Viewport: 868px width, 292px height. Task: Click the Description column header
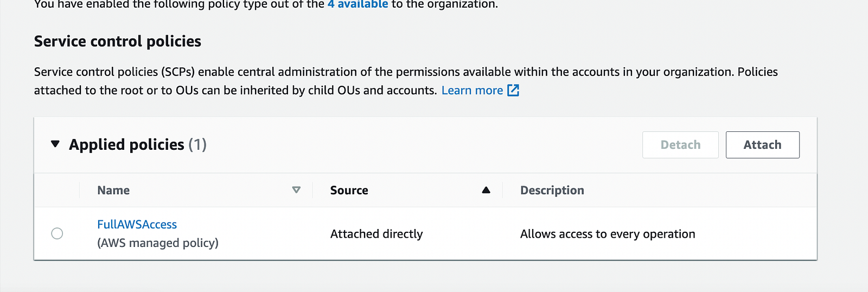point(552,190)
